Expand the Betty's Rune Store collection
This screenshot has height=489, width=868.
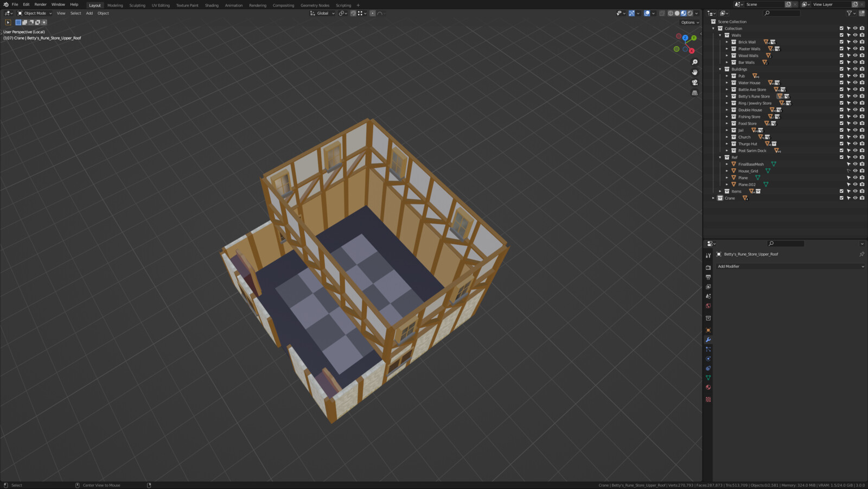click(727, 96)
